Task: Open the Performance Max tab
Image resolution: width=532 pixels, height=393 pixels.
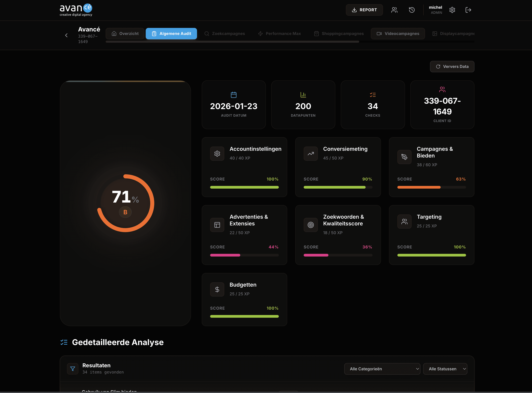Action: (280, 34)
